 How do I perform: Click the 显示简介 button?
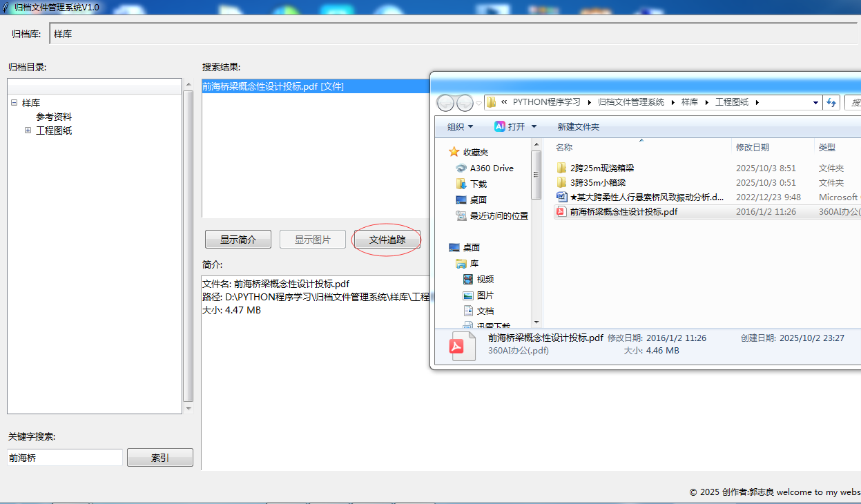(x=238, y=240)
